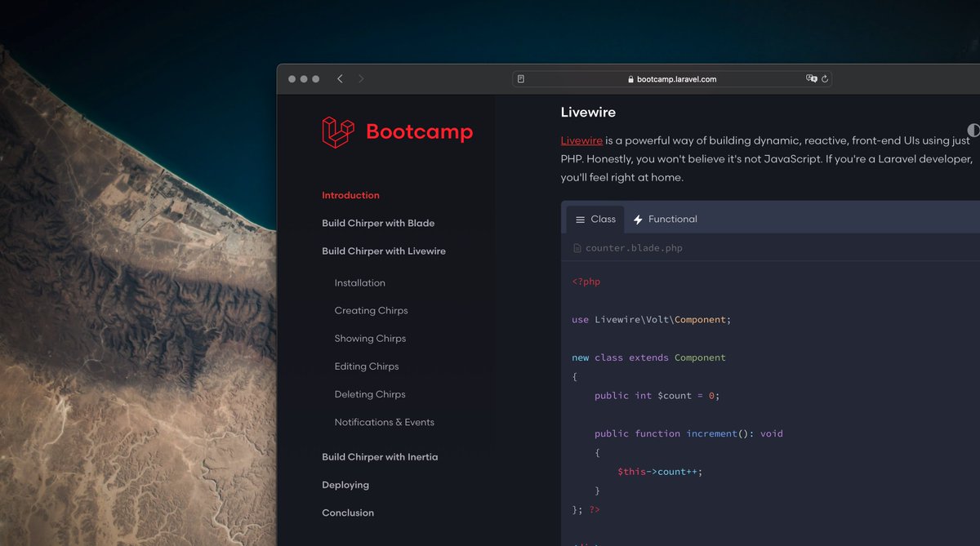Click the Livewire section heading

click(x=588, y=112)
